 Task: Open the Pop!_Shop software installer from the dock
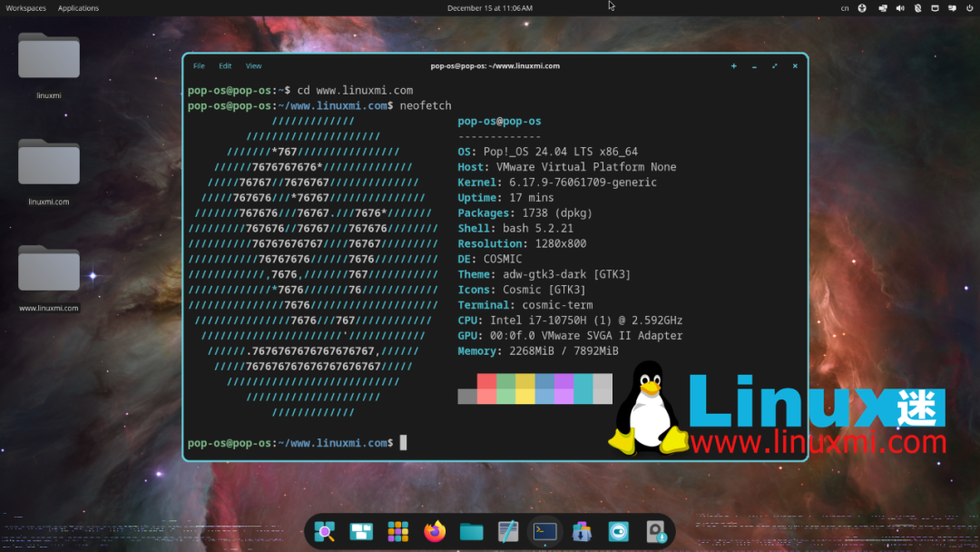[581, 531]
